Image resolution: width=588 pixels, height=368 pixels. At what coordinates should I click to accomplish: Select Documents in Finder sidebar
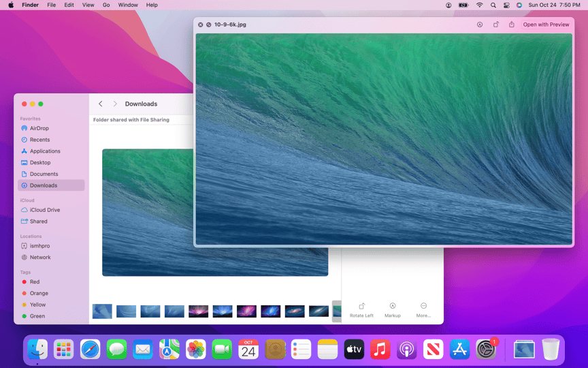pyautogui.click(x=51, y=174)
